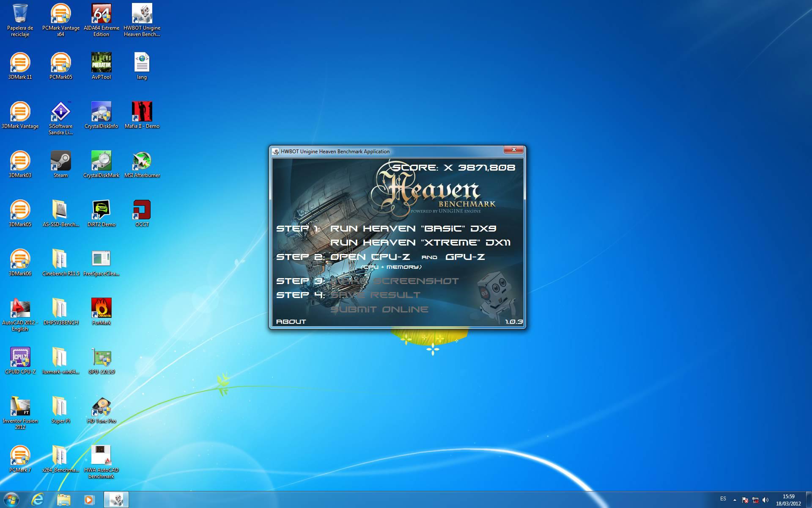Select the FreeSpaceCleaner icon

(x=101, y=262)
